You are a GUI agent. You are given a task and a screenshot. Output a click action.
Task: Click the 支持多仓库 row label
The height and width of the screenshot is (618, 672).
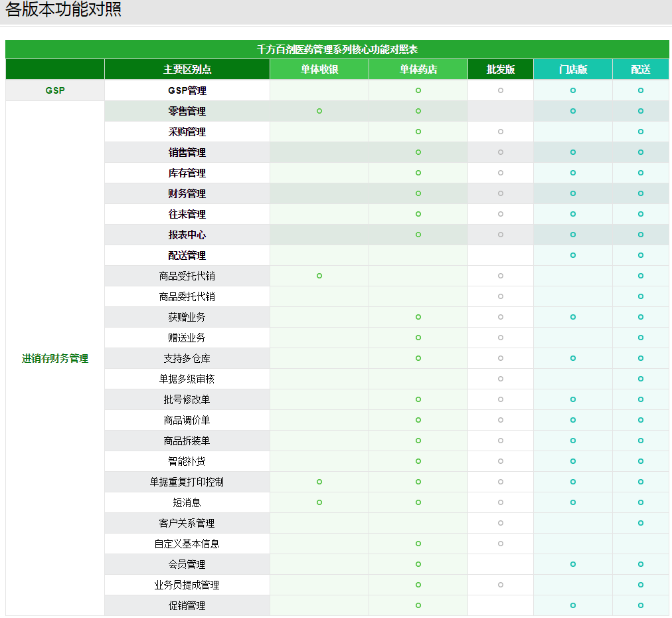coord(187,358)
